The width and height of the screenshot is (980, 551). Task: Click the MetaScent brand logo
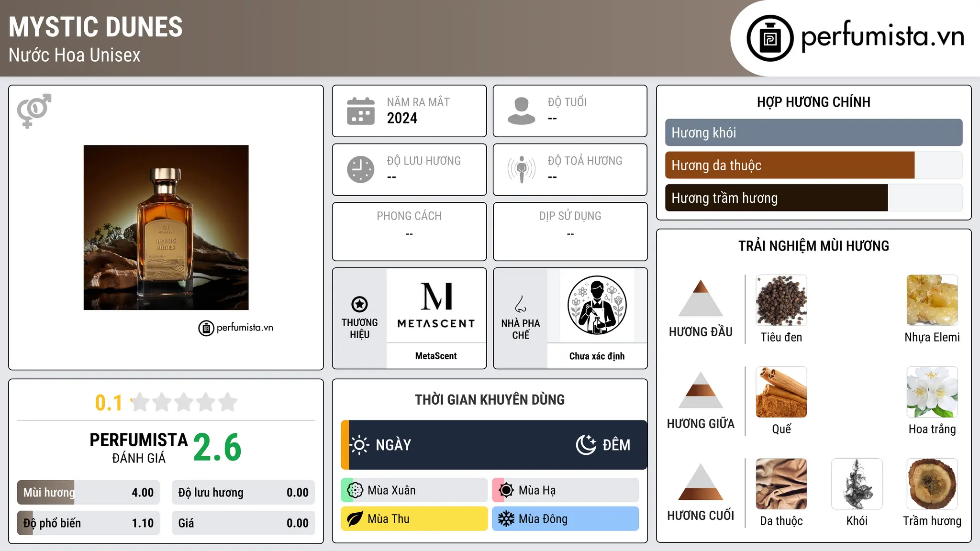click(436, 305)
